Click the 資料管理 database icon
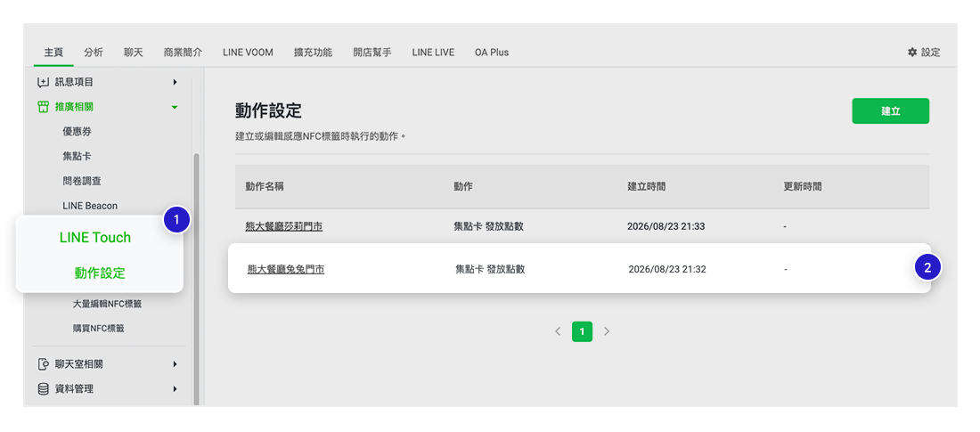This screenshot has height=432, width=980. [43, 389]
